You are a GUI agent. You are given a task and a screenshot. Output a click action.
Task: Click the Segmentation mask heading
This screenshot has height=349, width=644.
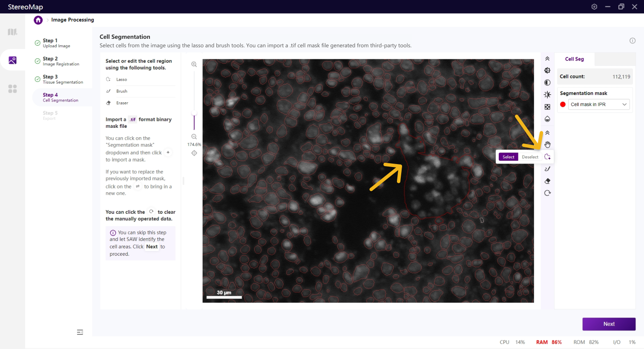tap(584, 93)
